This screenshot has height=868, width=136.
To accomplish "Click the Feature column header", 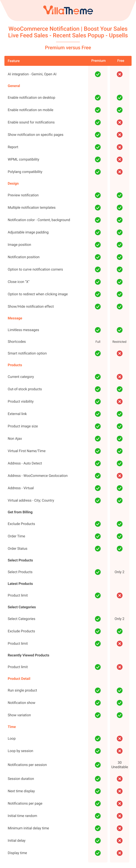I will (13, 61).
